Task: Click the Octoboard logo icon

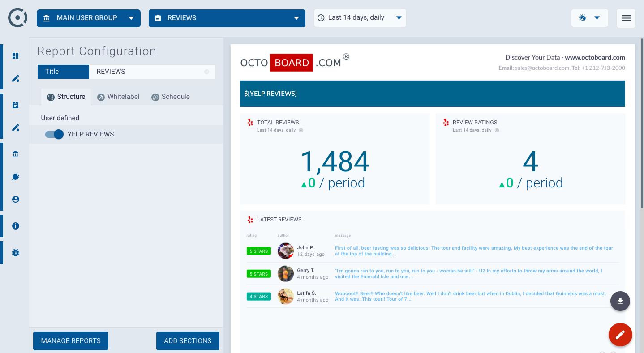Action: pos(18,18)
